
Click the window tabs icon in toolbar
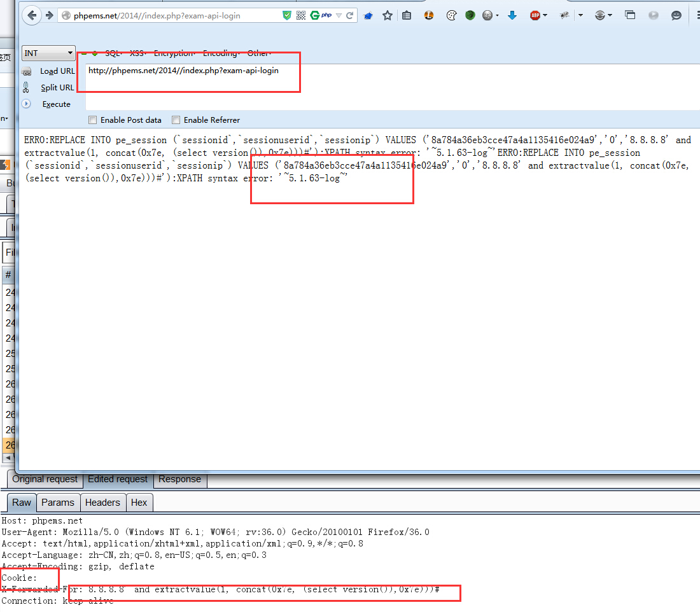coord(630,15)
